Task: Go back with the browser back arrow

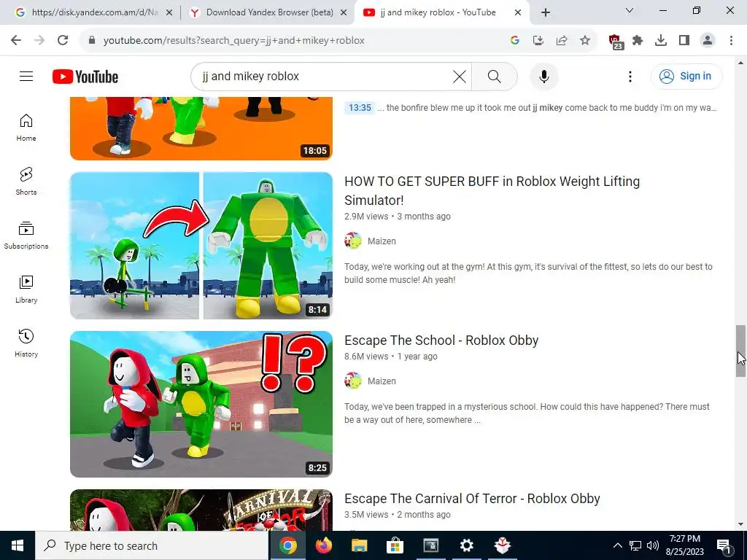Action: point(16,41)
